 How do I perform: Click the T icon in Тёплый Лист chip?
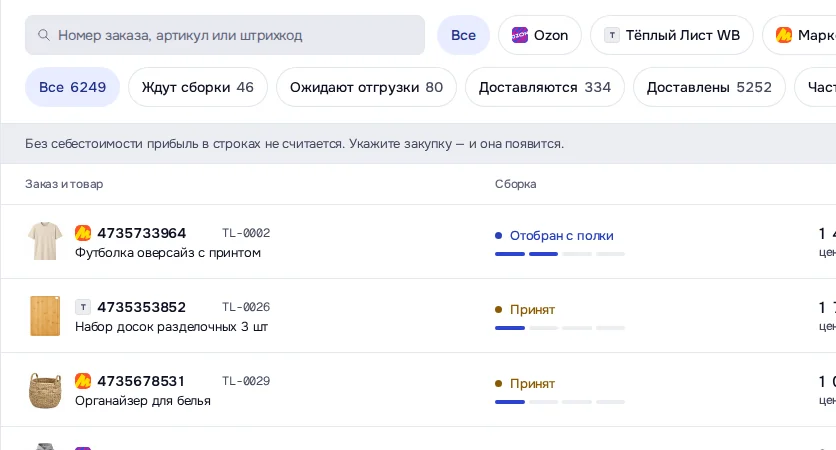click(x=612, y=35)
